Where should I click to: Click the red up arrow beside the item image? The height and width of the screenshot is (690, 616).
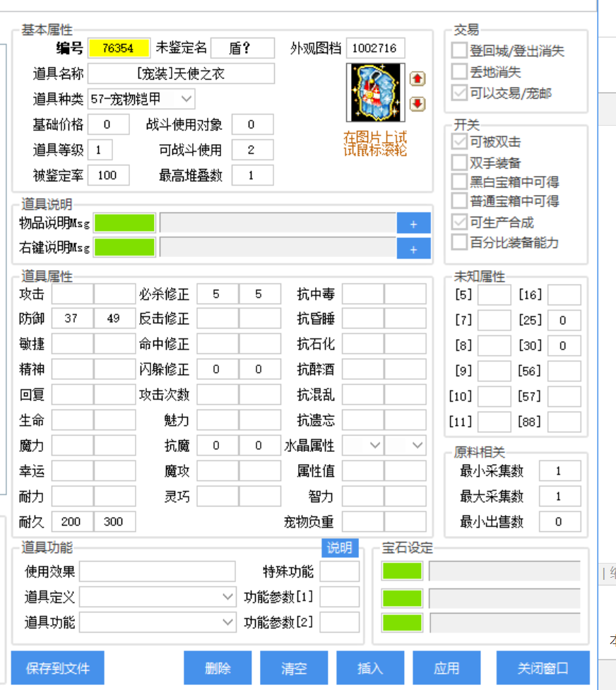[x=417, y=79]
